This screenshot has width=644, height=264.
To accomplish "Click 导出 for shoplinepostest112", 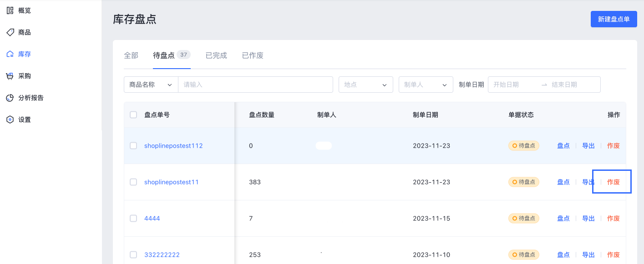I will tap(588, 146).
